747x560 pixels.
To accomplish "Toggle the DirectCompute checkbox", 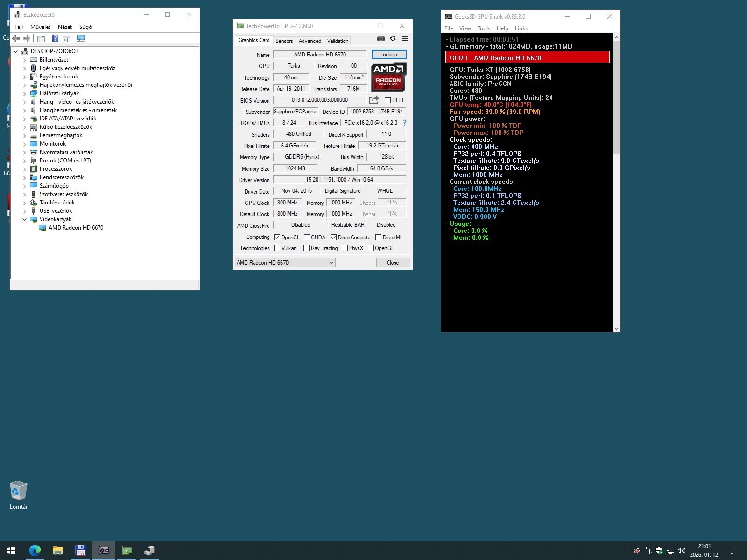I will coord(333,237).
